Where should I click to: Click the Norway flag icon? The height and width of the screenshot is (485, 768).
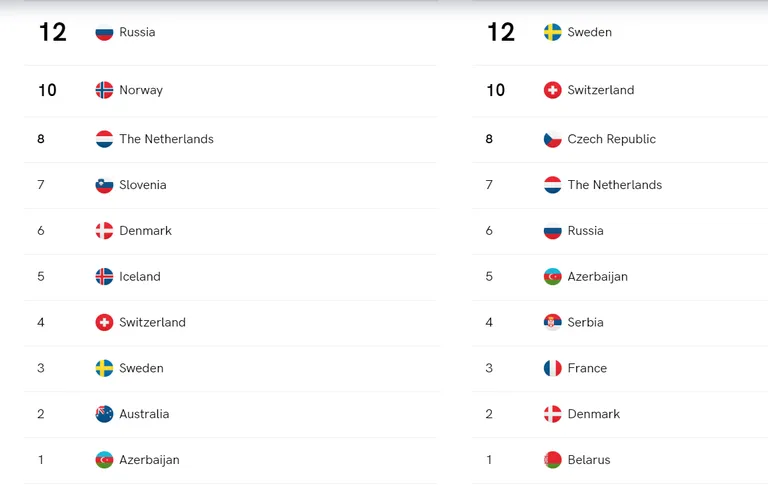tap(104, 90)
